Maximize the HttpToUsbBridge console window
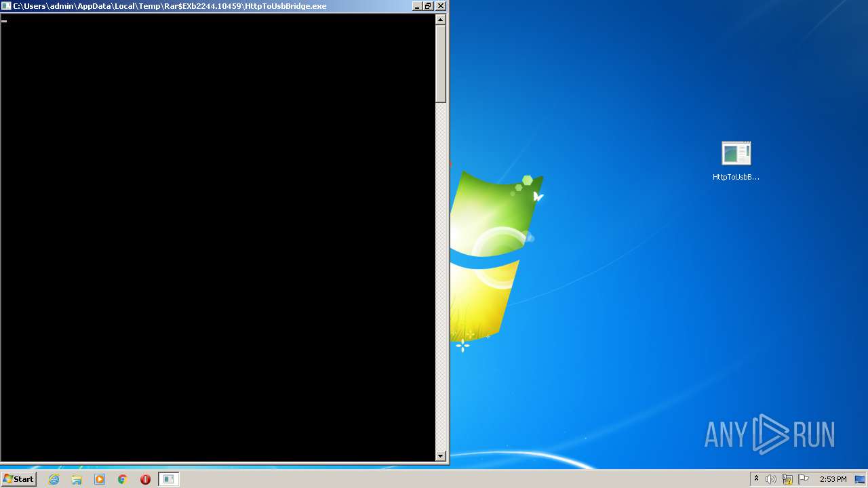Viewport: 868px width, 488px height. pyautogui.click(x=428, y=6)
